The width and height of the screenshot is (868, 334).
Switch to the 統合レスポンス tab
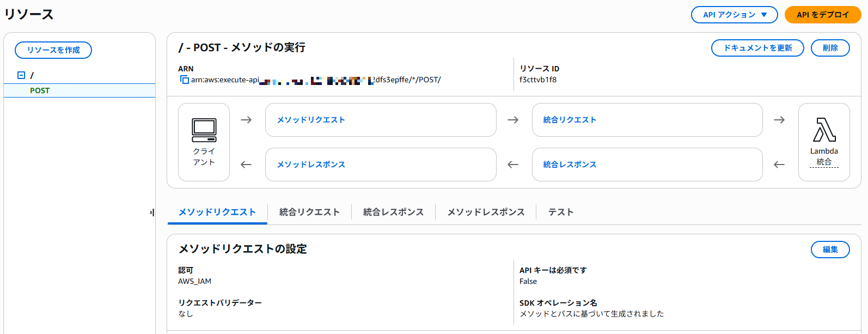click(x=393, y=212)
